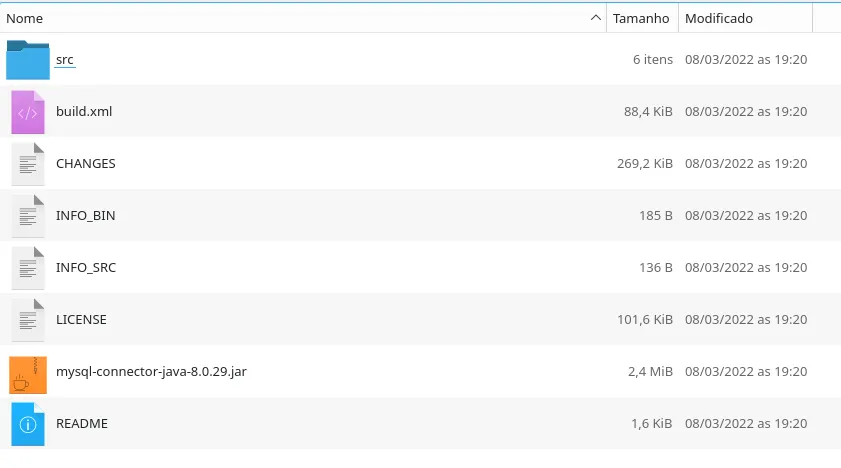The image size is (841, 468).
Task: Click the 101,6 KiB size value
Action: 645,320
